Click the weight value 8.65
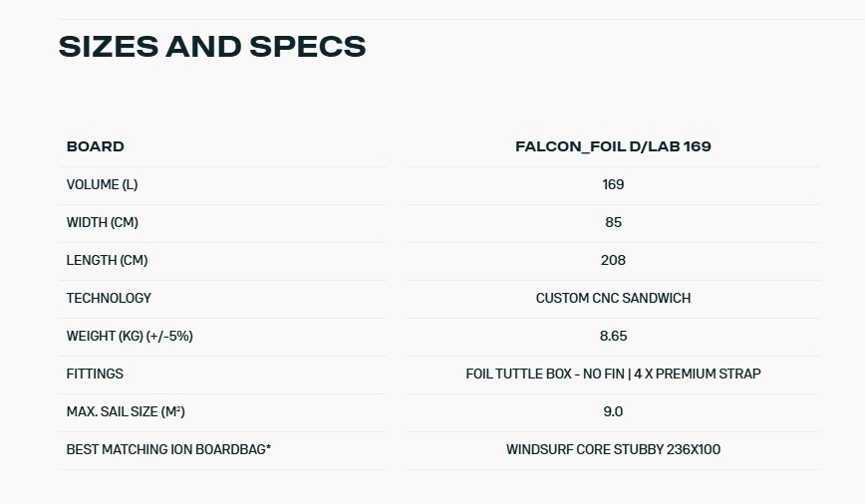Image resolution: width=865 pixels, height=504 pixels. (613, 336)
